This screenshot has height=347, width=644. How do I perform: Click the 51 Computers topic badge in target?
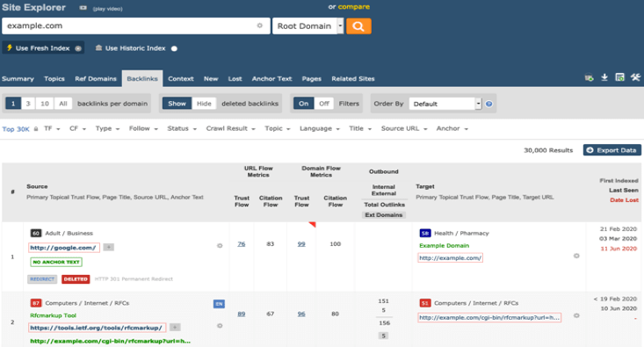click(425, 303)
